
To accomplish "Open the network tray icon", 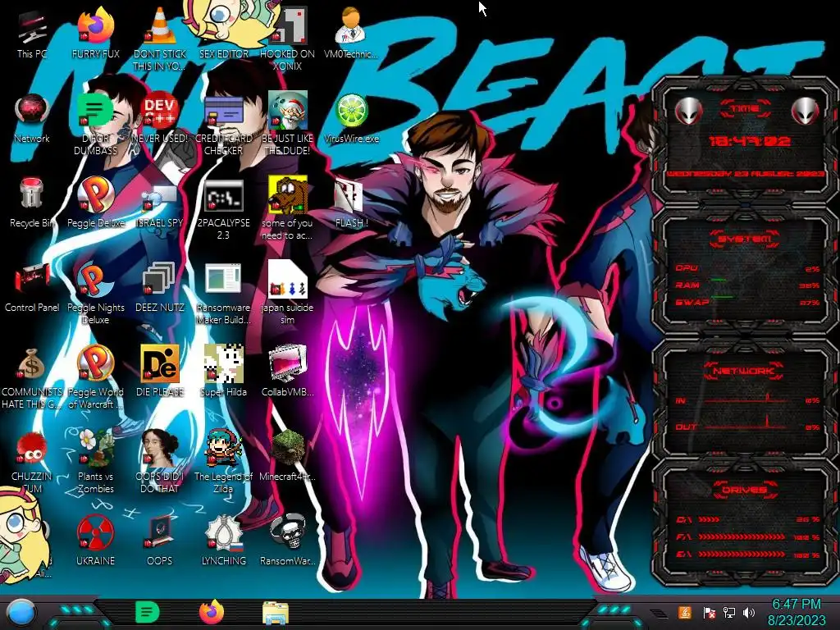I will click(728, 612).
